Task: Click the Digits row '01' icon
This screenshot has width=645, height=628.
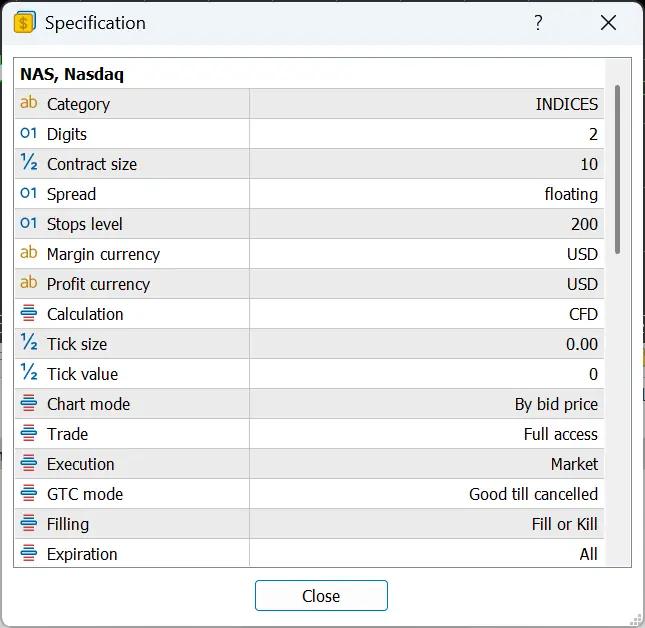Action: [29, 133]
